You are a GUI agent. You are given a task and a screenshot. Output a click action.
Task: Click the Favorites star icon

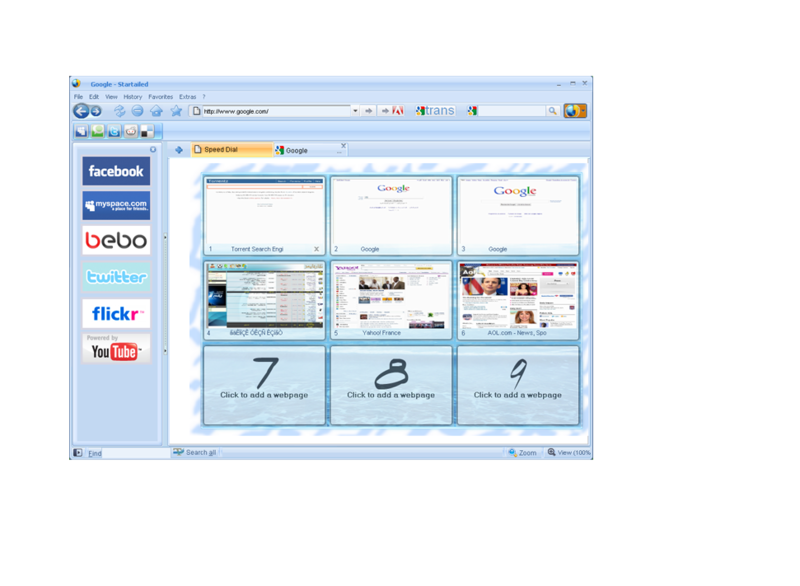pyautogui.click(x=174, y=111)
